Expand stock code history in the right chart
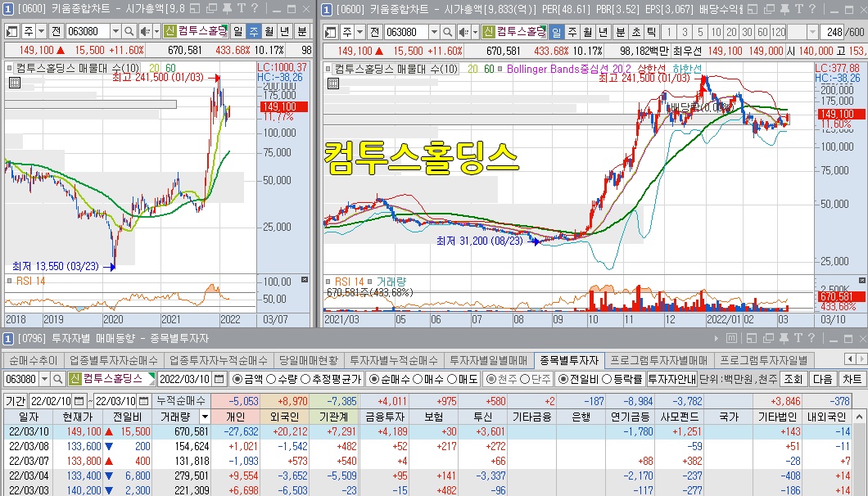868x496 pixels. (435, 32)
